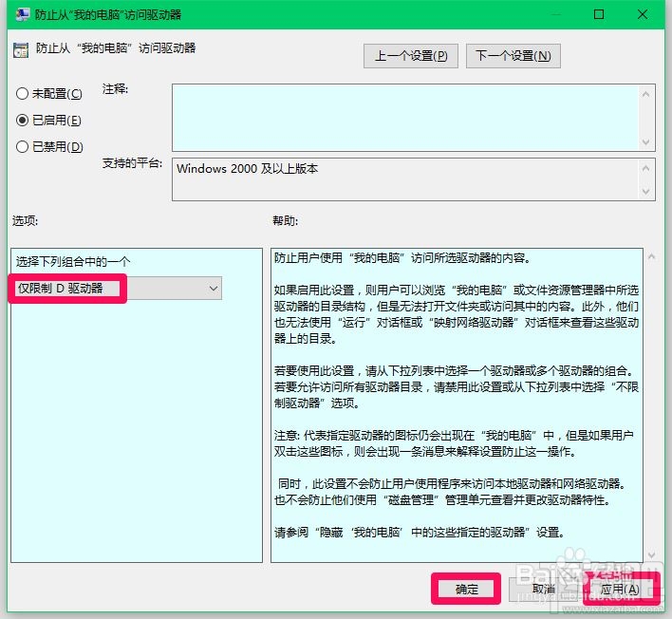672x619 pixels.
Task: Click the help paragraph starting with '注意:'
Action: pos(455,443)
